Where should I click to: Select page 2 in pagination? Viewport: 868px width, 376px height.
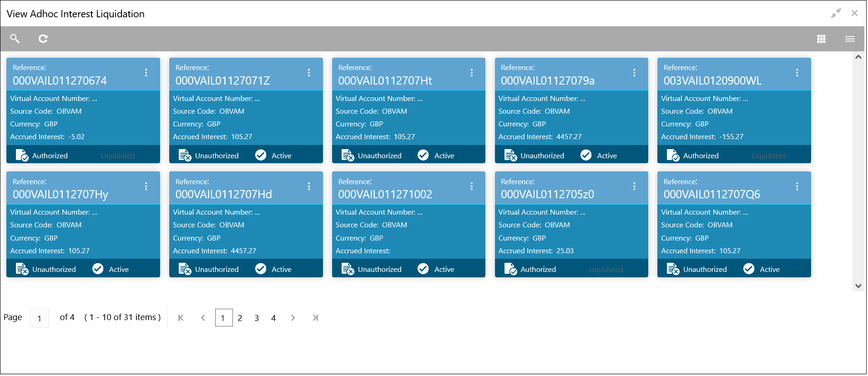coord(240,318)
